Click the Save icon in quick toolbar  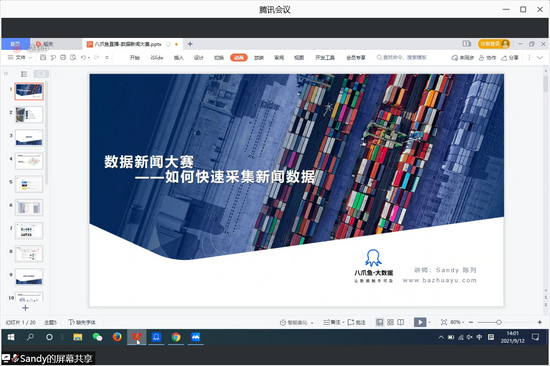[x=43, y=57]
